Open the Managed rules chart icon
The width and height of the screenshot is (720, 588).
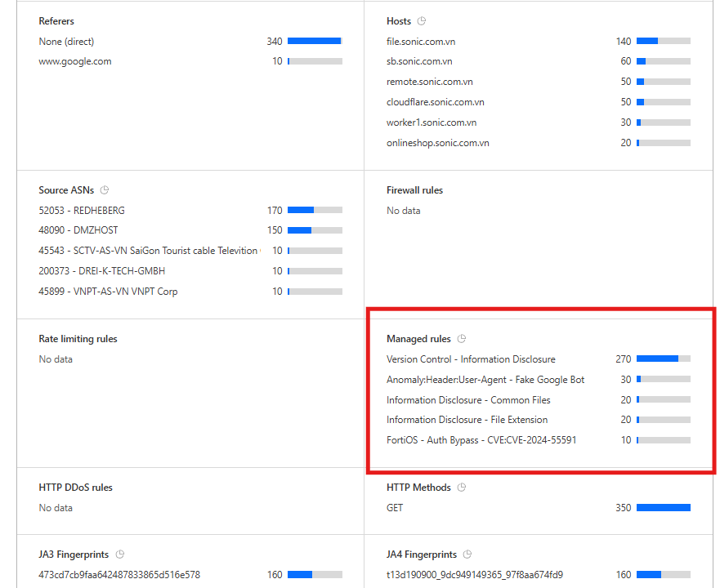click(x=462, y=339)
